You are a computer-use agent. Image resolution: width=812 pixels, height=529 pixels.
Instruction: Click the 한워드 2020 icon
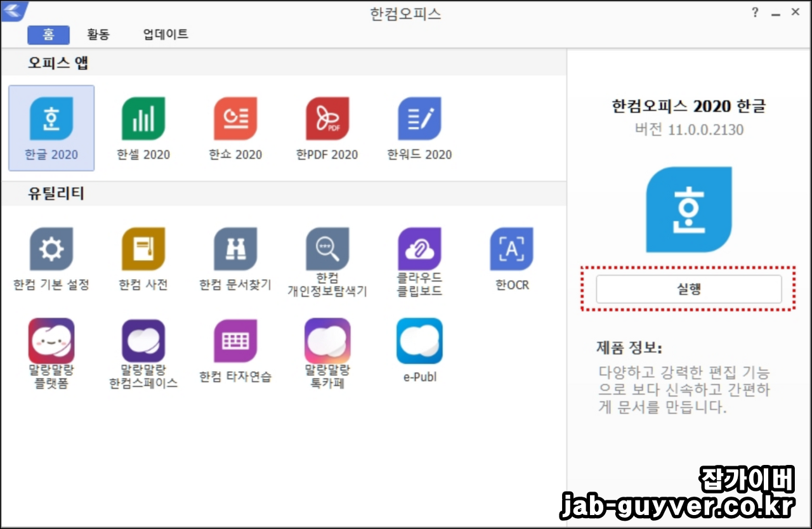pyautogui.click(x=419, y=119)
